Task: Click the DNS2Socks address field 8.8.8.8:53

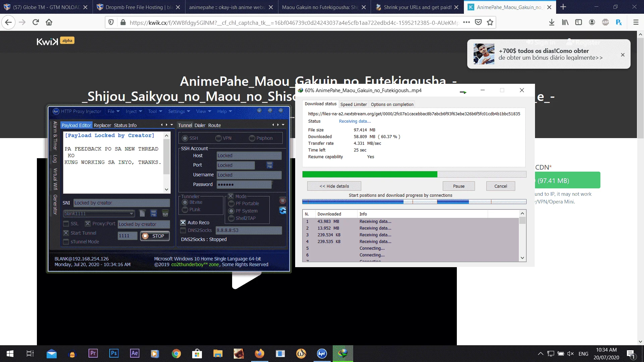Action: 249,230
